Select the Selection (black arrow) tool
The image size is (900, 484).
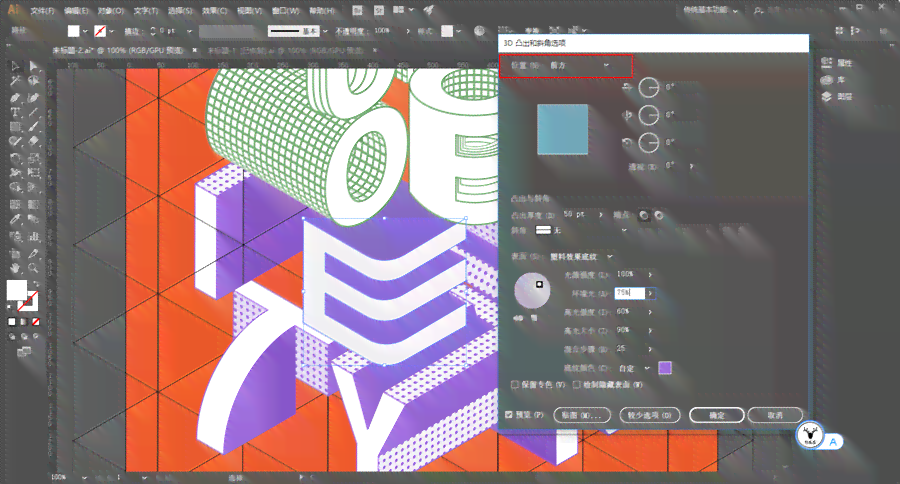click(x=15, y=67)
